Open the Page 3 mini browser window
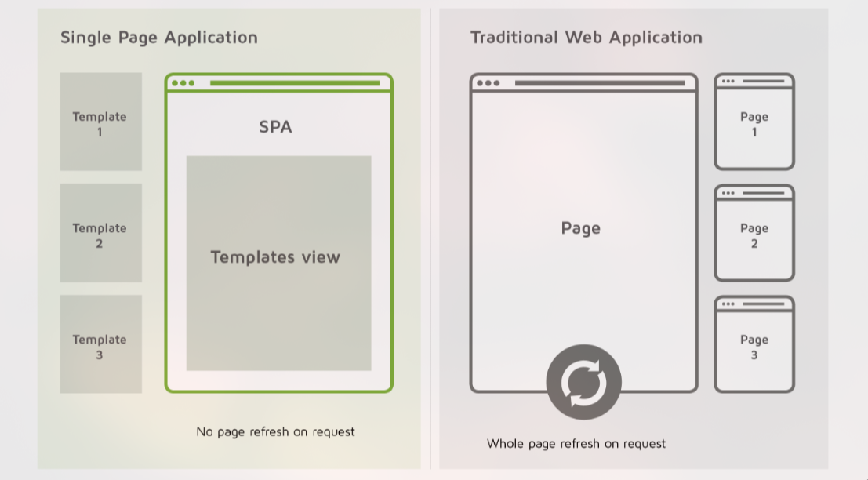This screenshot has height=480, width=868. point(754,347)
